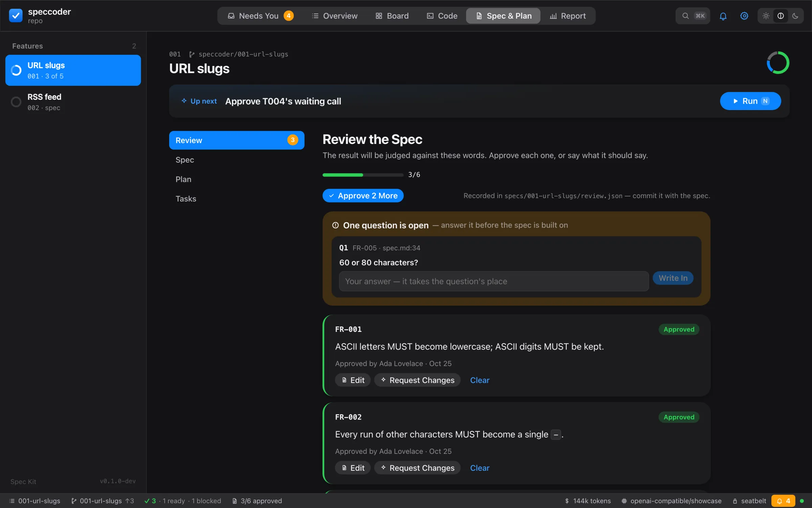
Task: Click the Clear link on FR-001
Action: (x=479, y=380)
